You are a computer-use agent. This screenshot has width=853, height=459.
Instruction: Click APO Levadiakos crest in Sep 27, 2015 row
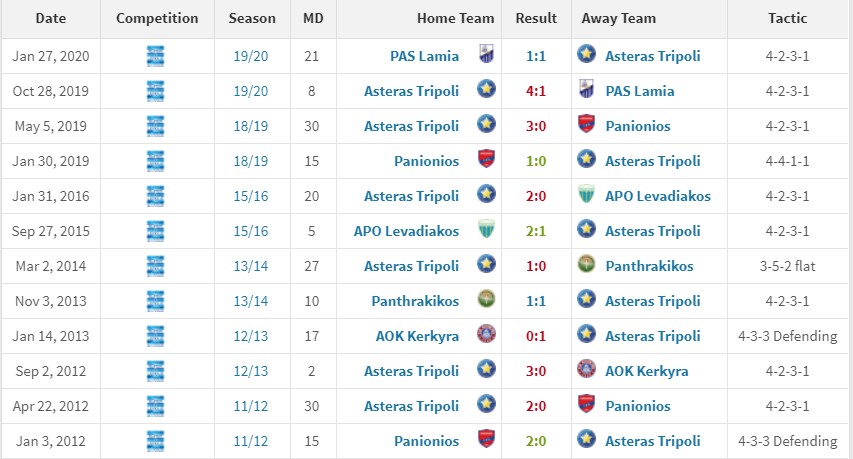485,231
